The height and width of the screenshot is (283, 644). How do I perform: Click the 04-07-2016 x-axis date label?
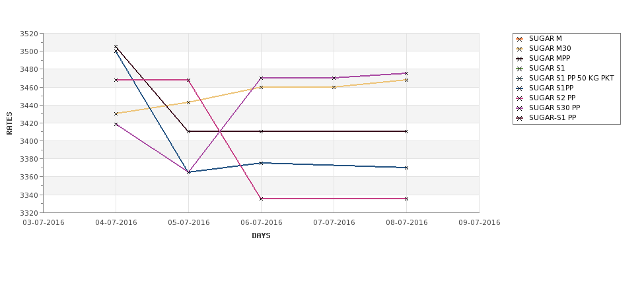[116, 223]
